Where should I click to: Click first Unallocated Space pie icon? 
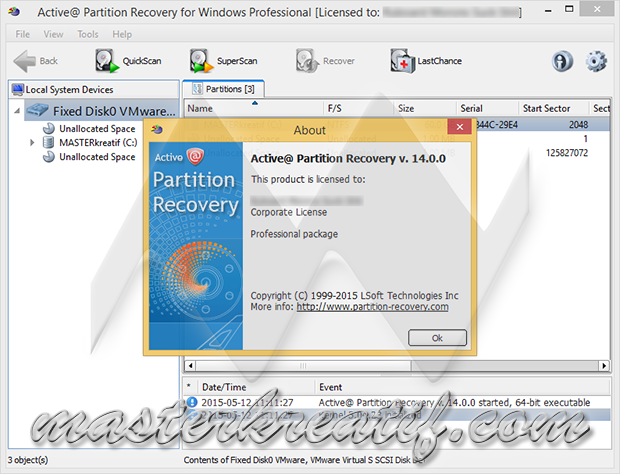click(x=49, y=128)
